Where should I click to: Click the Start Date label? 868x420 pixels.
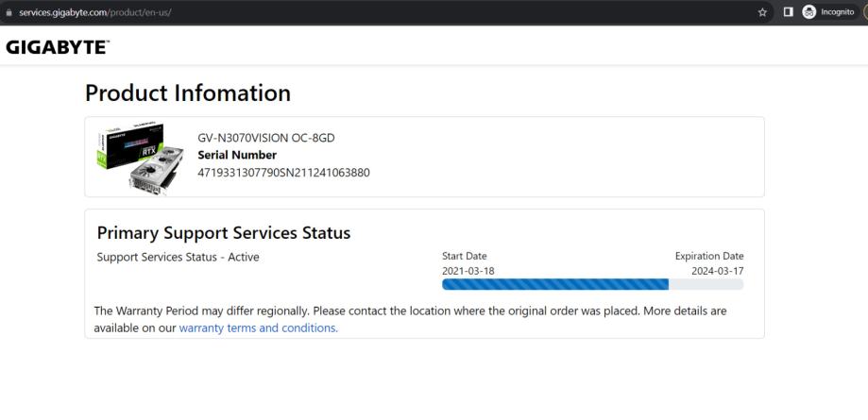tap(465, 256)
